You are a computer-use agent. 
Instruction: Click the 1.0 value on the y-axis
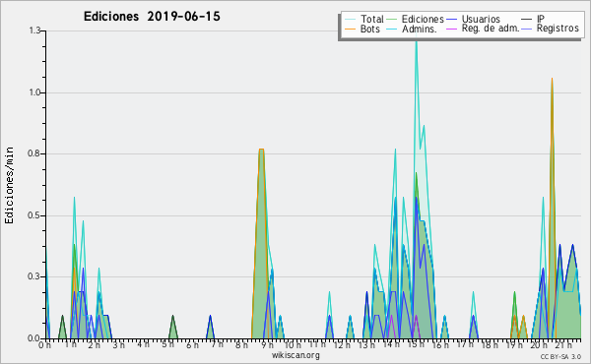34,92
